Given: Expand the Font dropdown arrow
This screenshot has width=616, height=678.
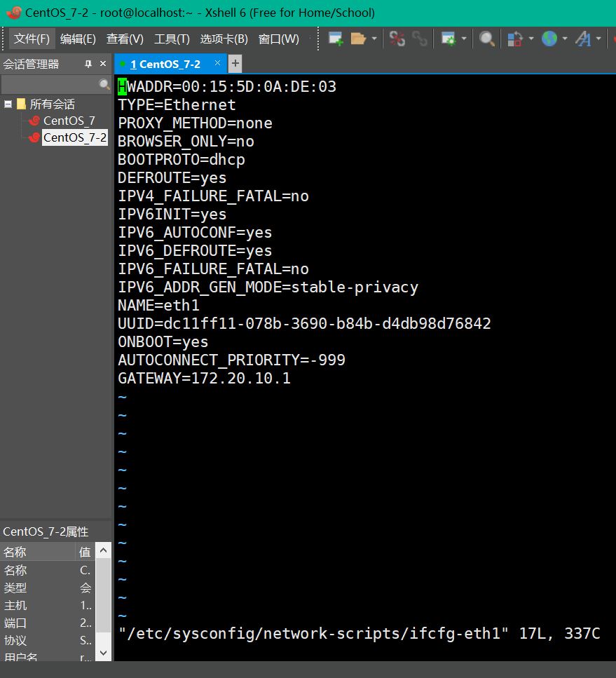Looking at the screenshot, I should [598, 39].
